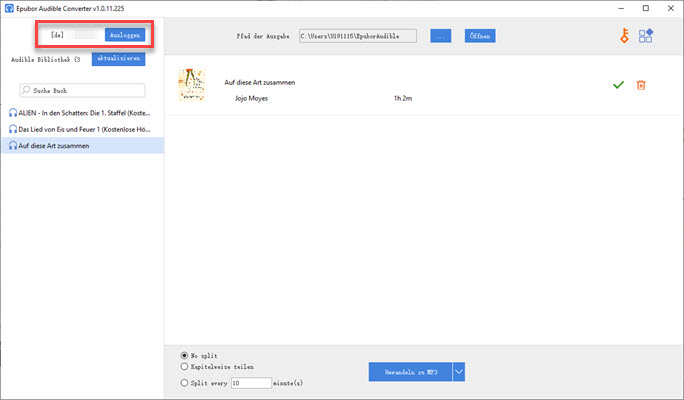Click the duration text 1h 2m
Screen dimensions: 684x400
403,98
